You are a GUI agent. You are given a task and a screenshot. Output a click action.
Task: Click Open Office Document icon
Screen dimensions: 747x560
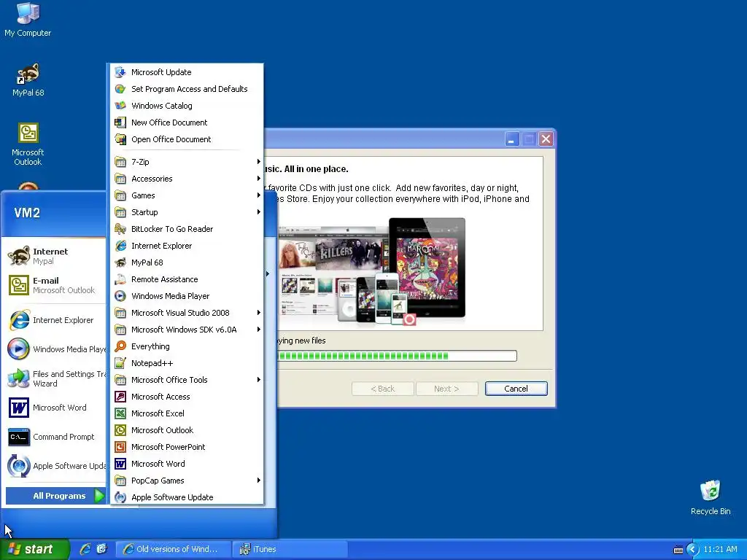tap(120, 139)
